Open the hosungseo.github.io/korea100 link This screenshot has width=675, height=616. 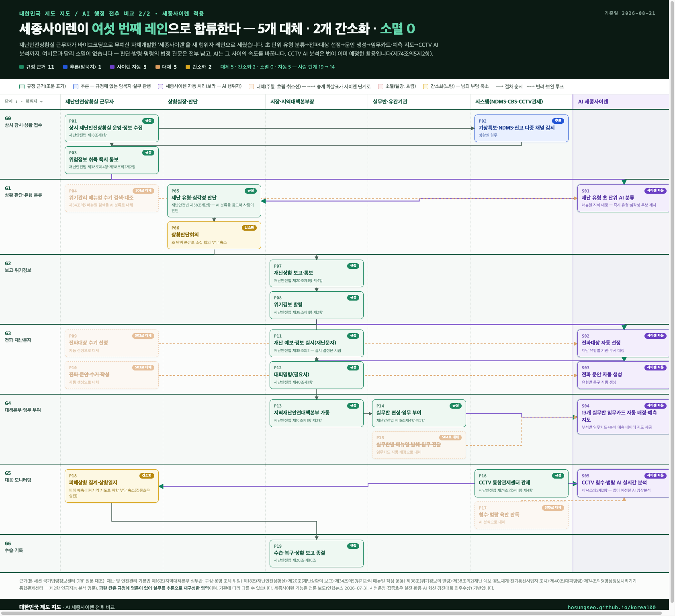pos(612,607)
